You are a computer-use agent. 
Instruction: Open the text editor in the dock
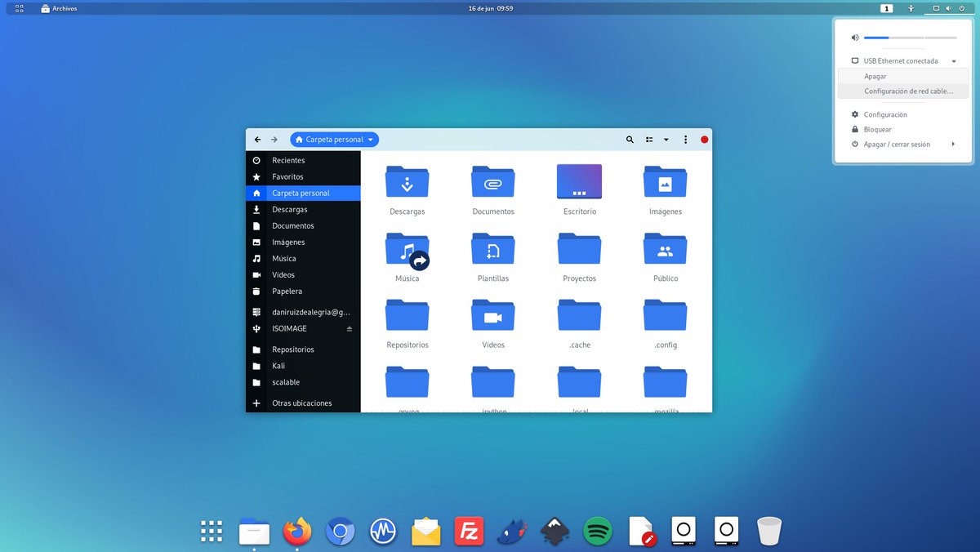click(642, 532)
